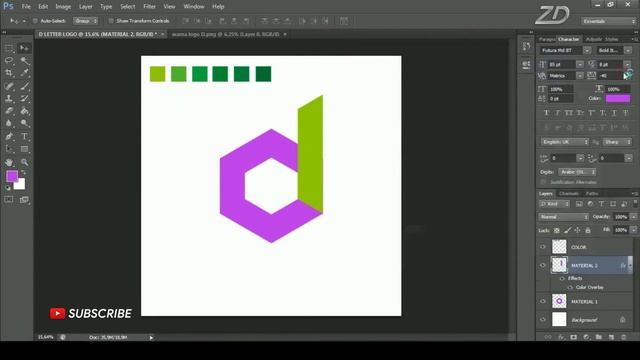This screenshot has width=640, height=360.
Task: Toggle Effects visibility on MATERIAL 2
Action: 562,278
